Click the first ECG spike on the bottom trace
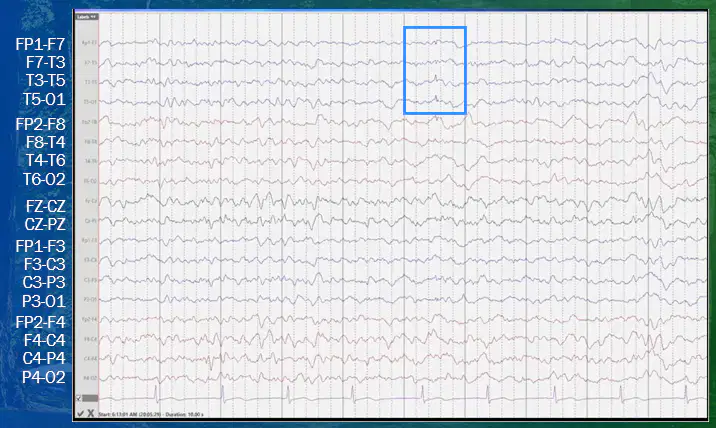The width and height of the screenshot is (716, 428). (156, 394)
